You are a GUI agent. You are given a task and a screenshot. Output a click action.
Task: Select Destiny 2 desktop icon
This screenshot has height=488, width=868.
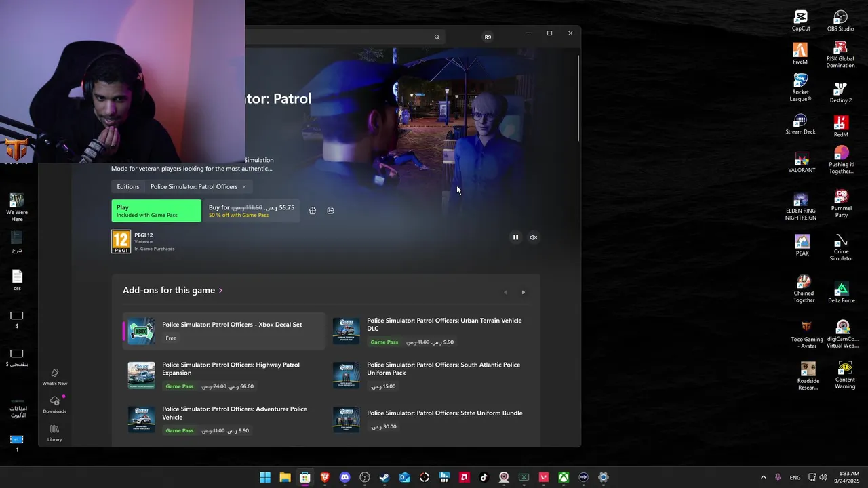click(x=840, y=92)
